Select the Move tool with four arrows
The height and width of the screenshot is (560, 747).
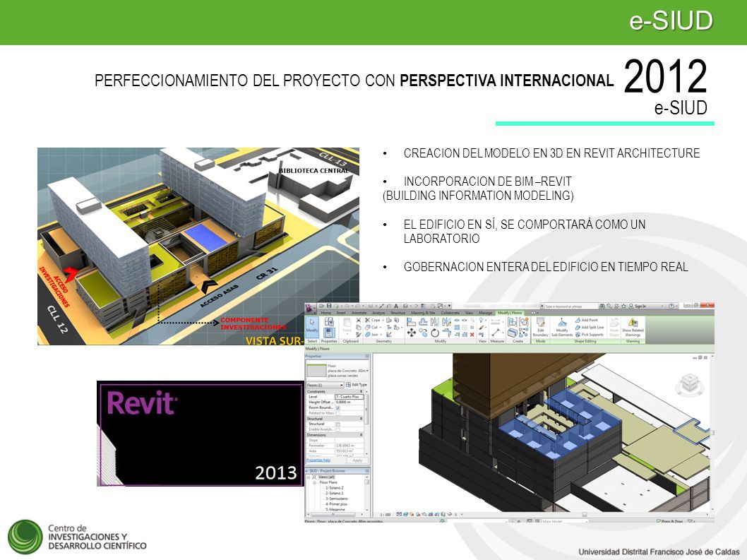pyautogui.click(x=412, y=332)
